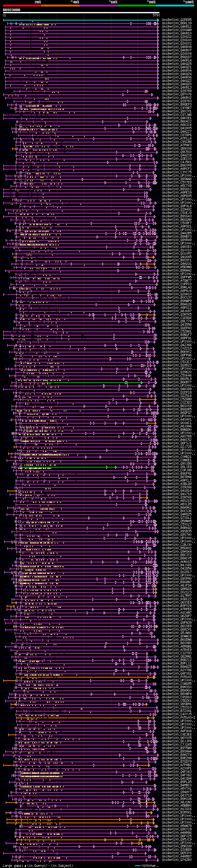The image size is (197, 868).
Task: Open hit UniRef100_Q30GX2
Action: pyautogui.click(x=177, y=37)
